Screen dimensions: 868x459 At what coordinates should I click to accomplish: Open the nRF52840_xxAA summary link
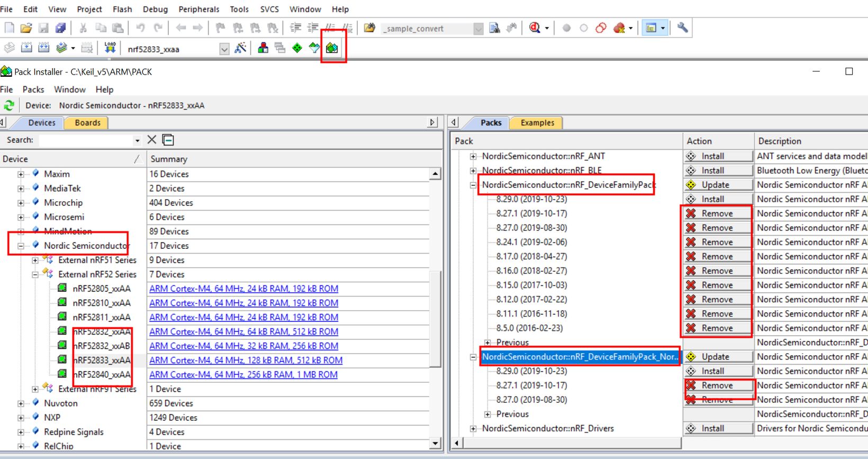click(243, 374)
